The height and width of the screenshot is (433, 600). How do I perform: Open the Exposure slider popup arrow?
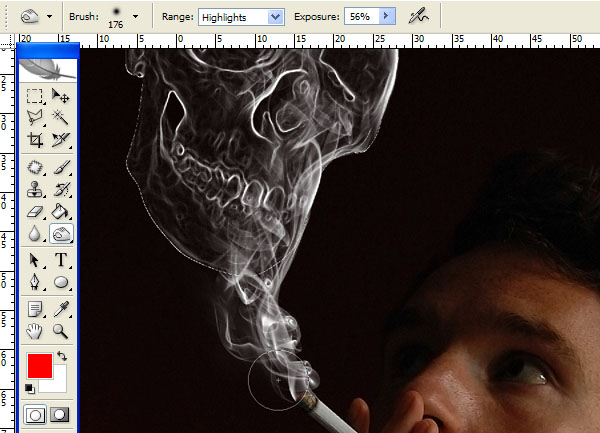(387, 16)
